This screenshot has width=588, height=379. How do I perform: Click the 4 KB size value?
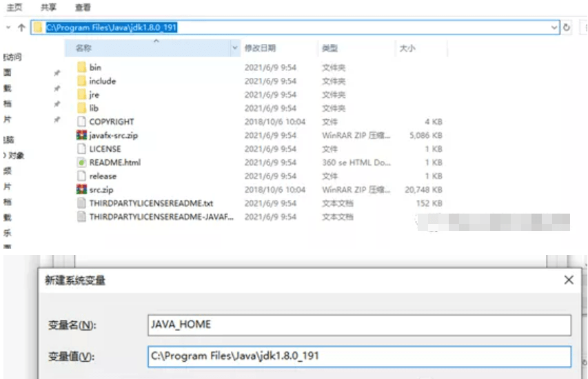tap(433, 122)
